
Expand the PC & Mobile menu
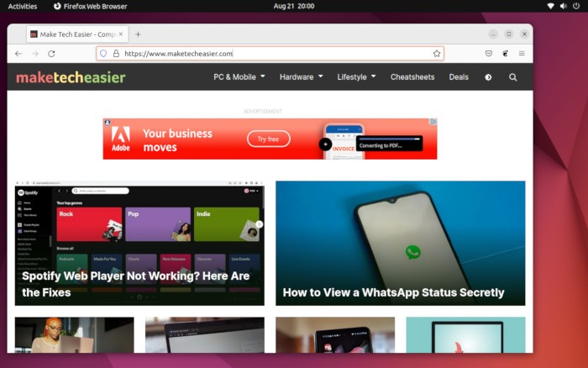pyautogui.click(x=239, y=77)
